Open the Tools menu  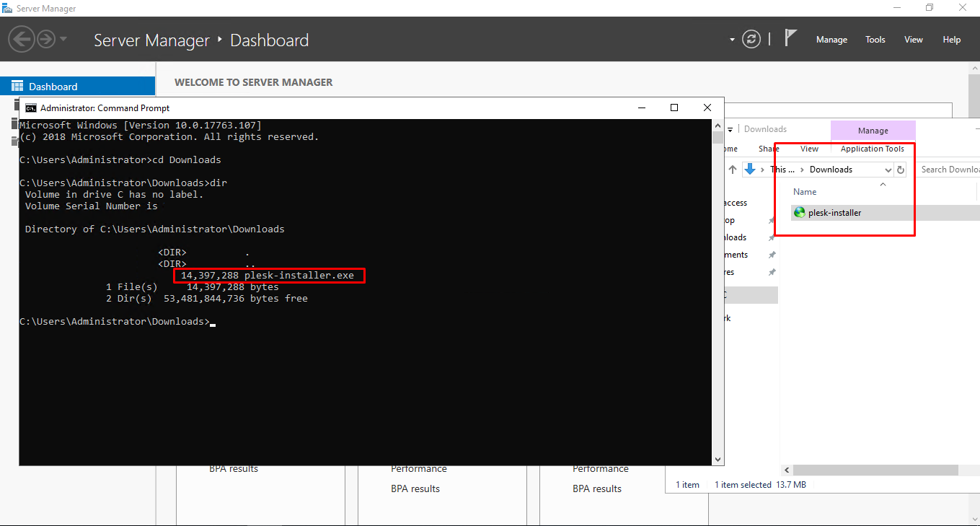coord(875,40)
